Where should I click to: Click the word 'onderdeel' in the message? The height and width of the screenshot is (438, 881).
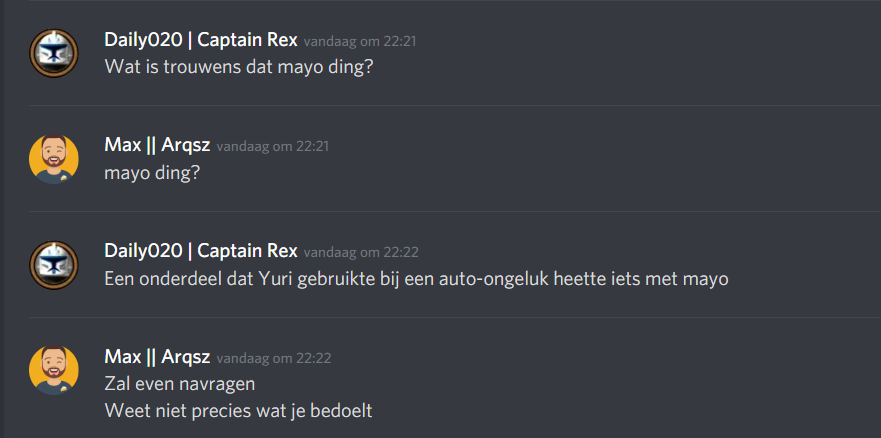[180, 278]
